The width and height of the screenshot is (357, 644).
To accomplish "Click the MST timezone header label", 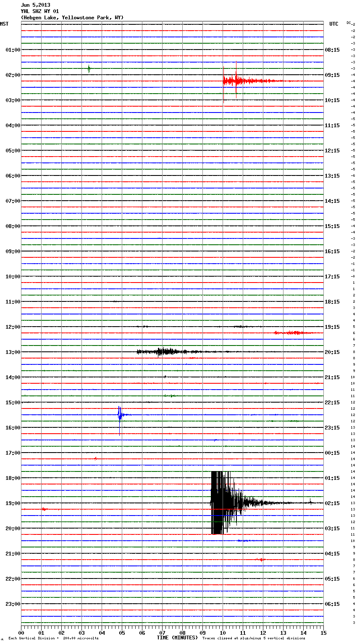I will tap(4, 24).
